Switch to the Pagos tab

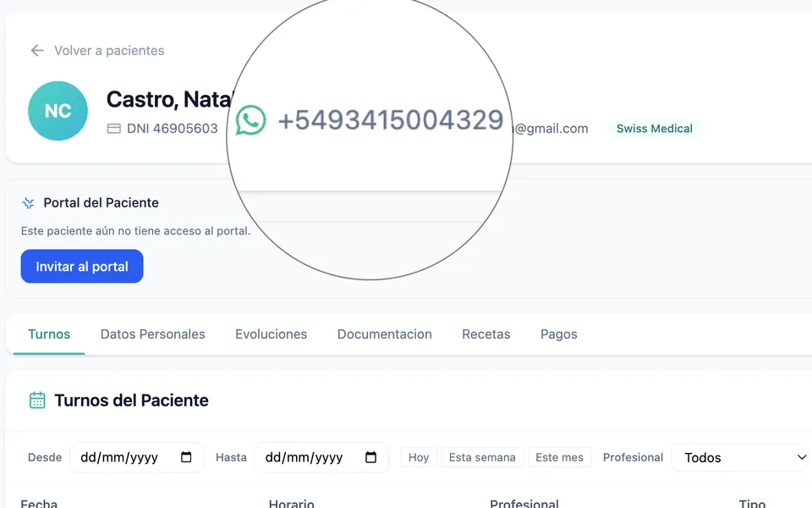pos(559,334)
